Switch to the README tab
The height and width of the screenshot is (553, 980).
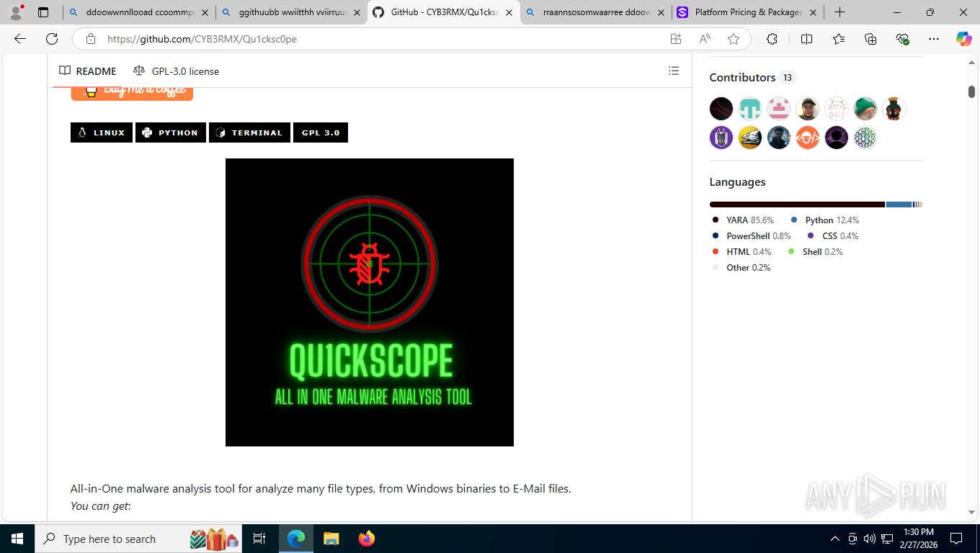[88, 71]
